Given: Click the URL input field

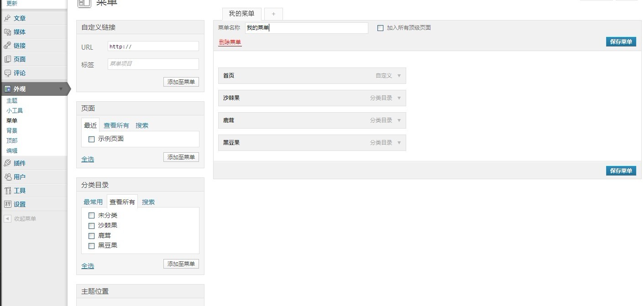Looking at the screenshot, I should [153, 47].
